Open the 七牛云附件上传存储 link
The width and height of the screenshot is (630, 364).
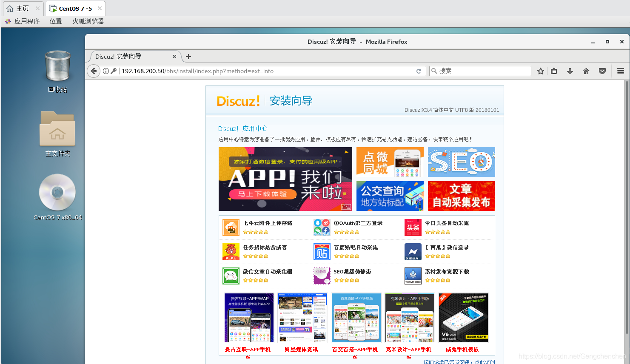point(268,223)
